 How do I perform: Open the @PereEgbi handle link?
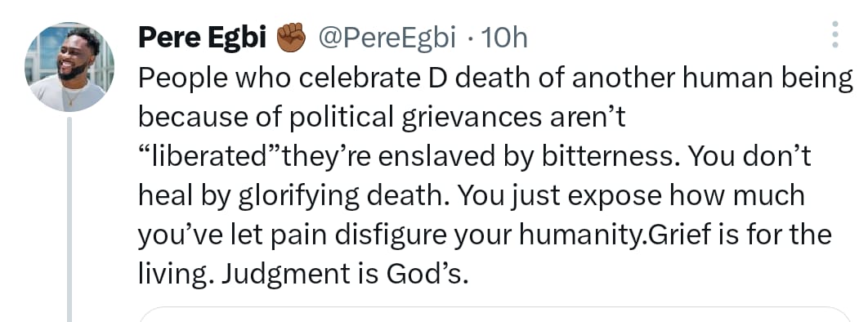386,38
